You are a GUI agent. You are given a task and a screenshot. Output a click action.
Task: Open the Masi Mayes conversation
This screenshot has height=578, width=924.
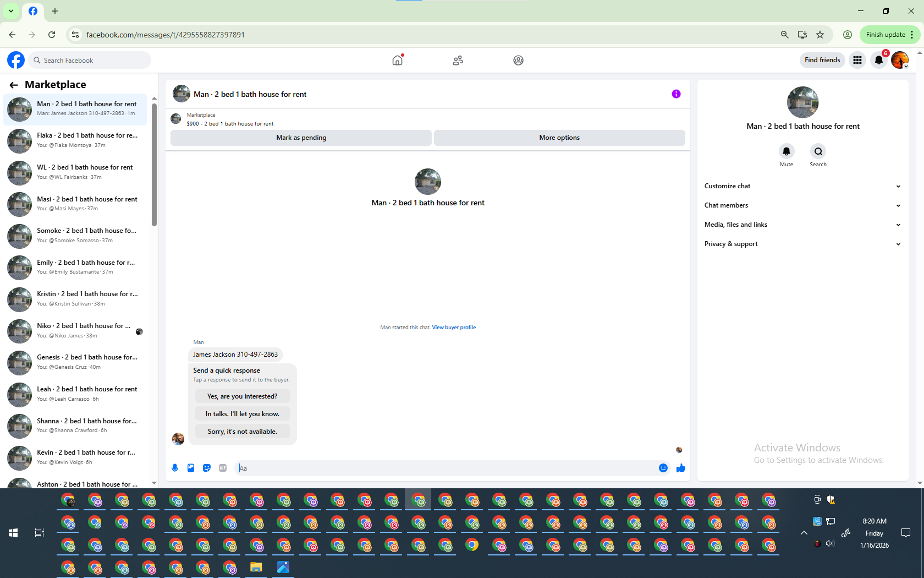[75, 204]
